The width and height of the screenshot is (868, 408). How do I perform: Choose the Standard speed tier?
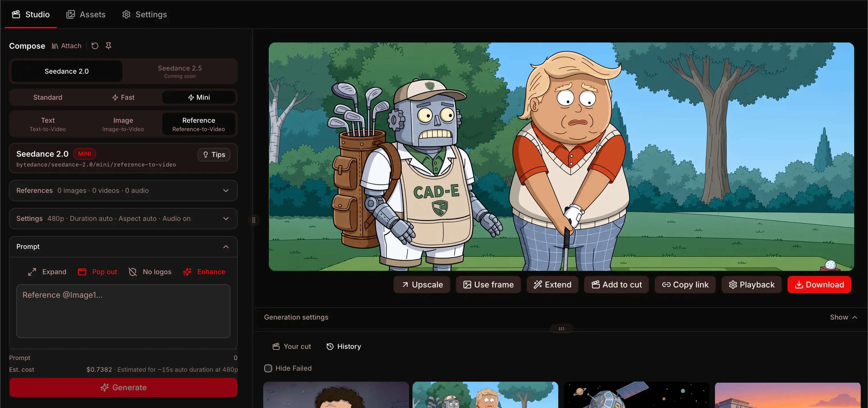pos(48,97)
